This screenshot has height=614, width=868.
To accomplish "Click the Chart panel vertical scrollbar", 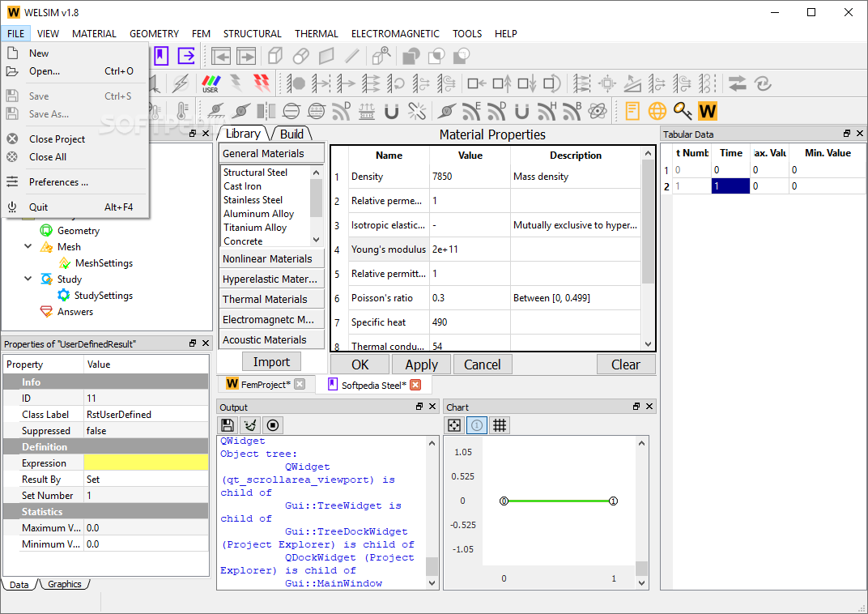I will pyautogui.click(x=641, y=568).
